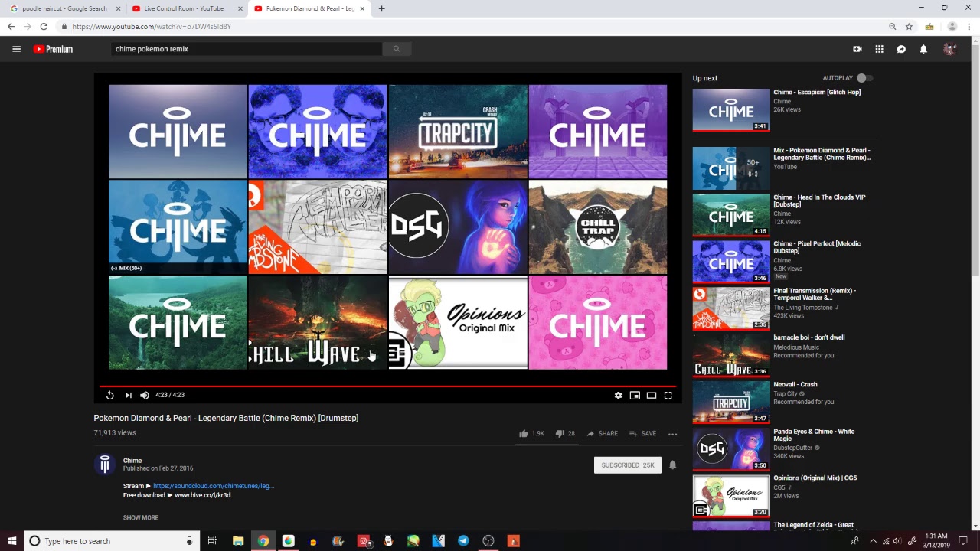Viewport: 980px width, 551px height.
Task: Open the notifications bell in the header
Action: tap(924, 49)
